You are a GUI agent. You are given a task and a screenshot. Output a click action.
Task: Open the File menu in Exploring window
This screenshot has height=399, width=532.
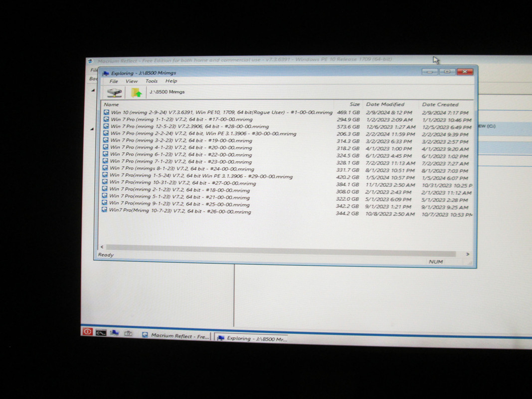[x=113, y=81]
